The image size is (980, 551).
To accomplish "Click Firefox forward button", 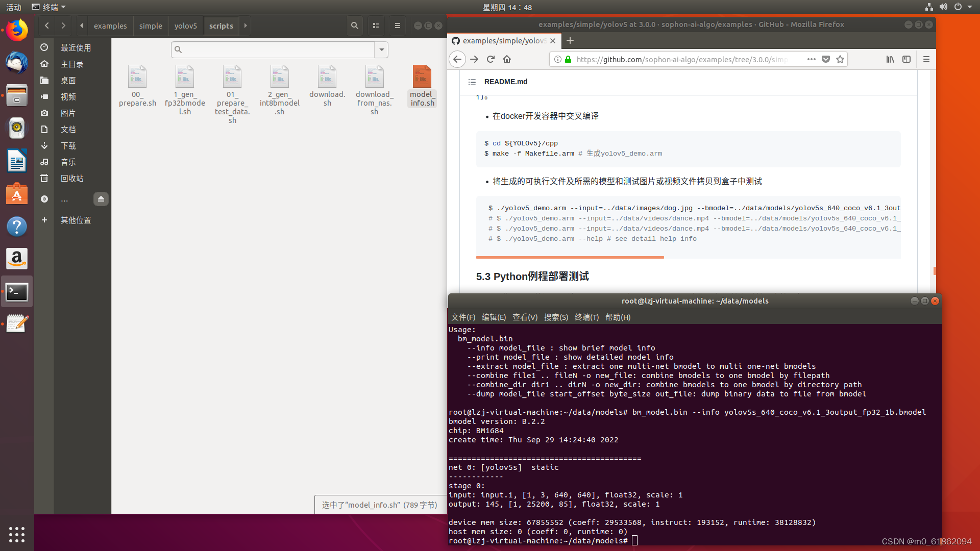I will 474,59.
